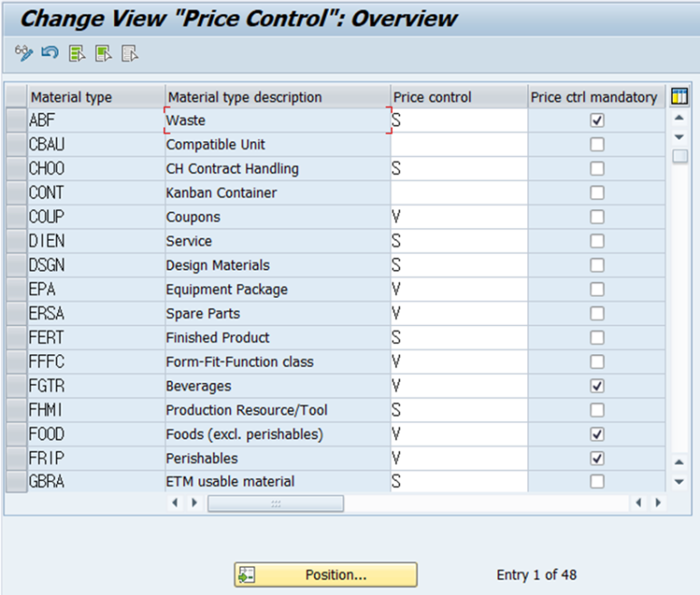Click the Position... button

click(x=326, y=575)
